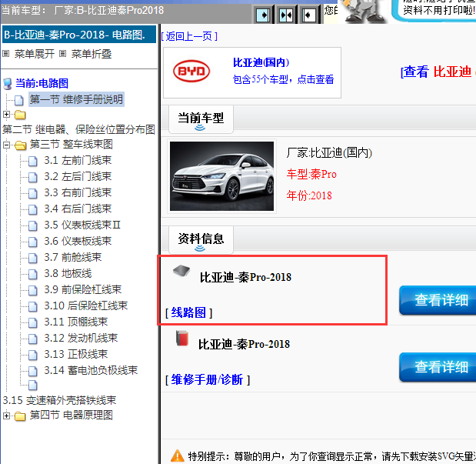The height and width of the screenshot is (464, 476).
Task: Click the folder icon of 第四节 电器原理图
Action: pos(20,416)
